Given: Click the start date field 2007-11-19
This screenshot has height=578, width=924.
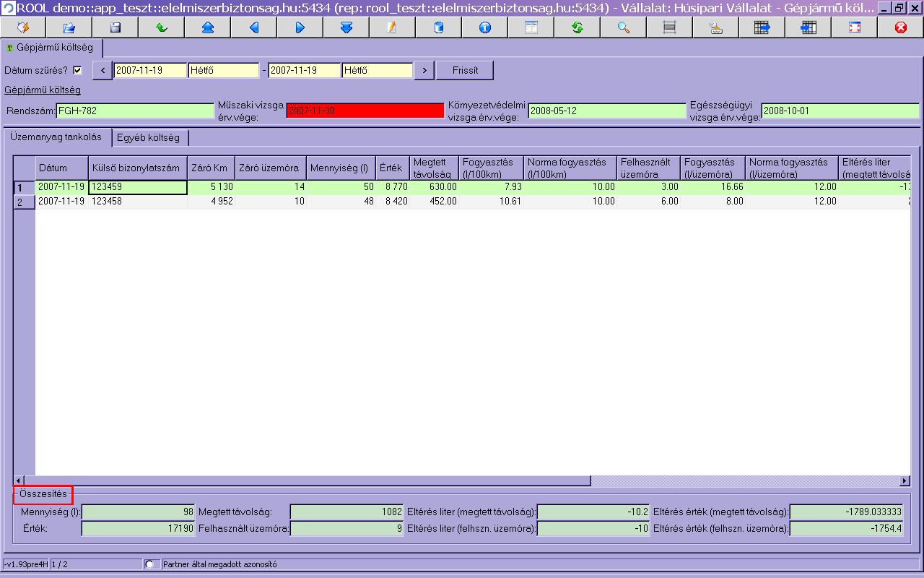Looking at the screenshot, I should (x=150, y=70).
